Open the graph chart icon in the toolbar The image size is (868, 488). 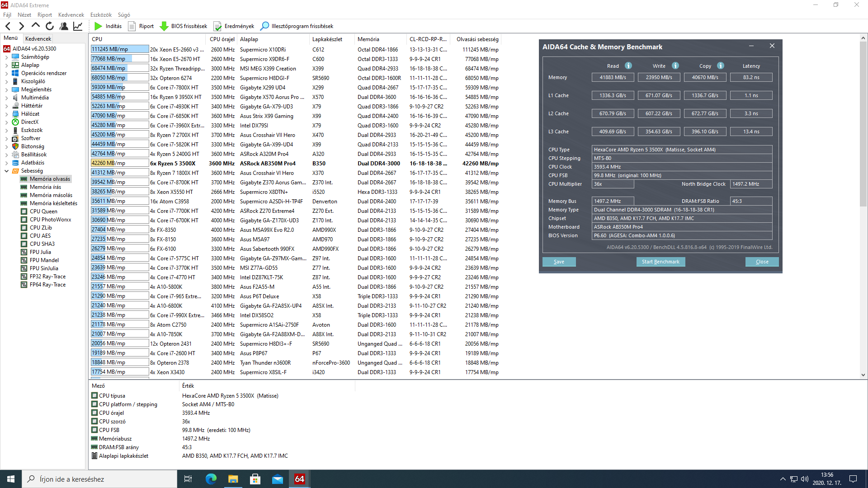(x=78, y=26)
